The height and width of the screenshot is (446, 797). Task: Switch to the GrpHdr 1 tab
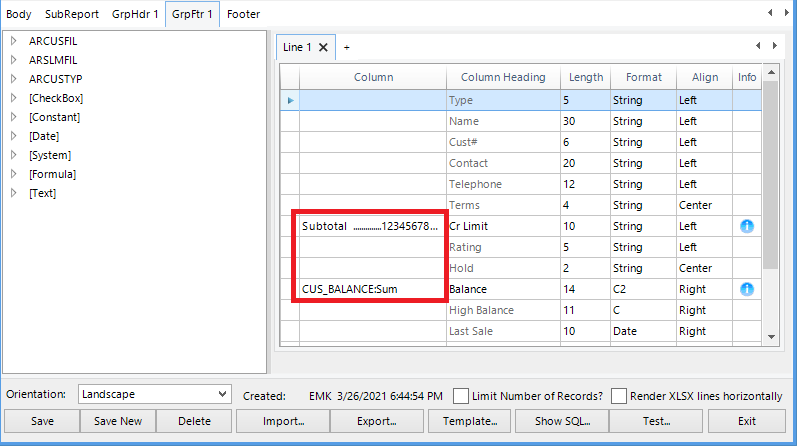click(x=132, y=16)
